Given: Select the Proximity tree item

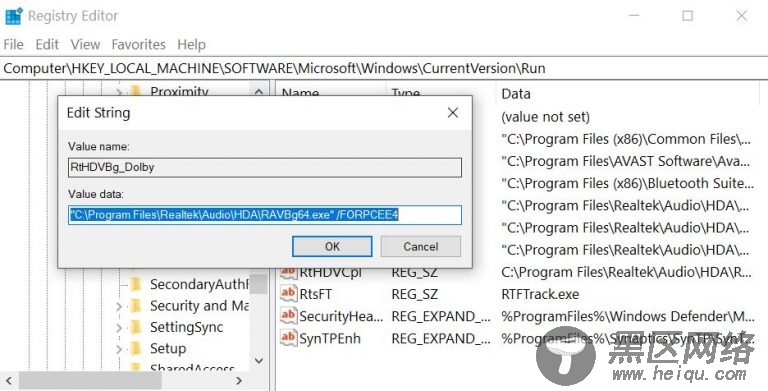Looking at the screenshot, I should (179, 91).
